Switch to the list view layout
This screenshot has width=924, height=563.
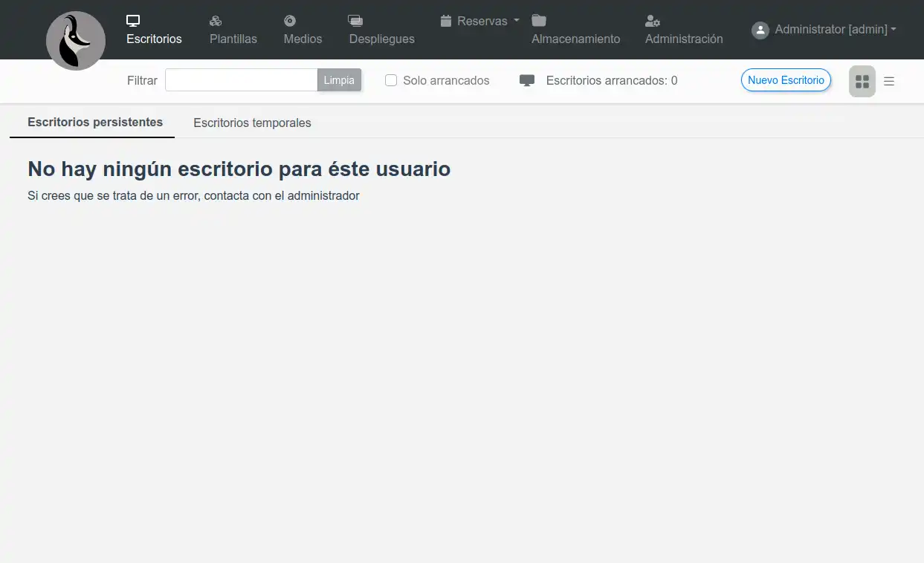tap(889, 81)
